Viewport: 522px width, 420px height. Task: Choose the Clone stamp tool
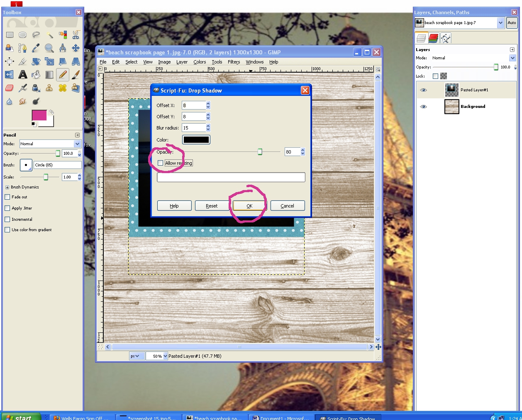click(x=49, y=88)
